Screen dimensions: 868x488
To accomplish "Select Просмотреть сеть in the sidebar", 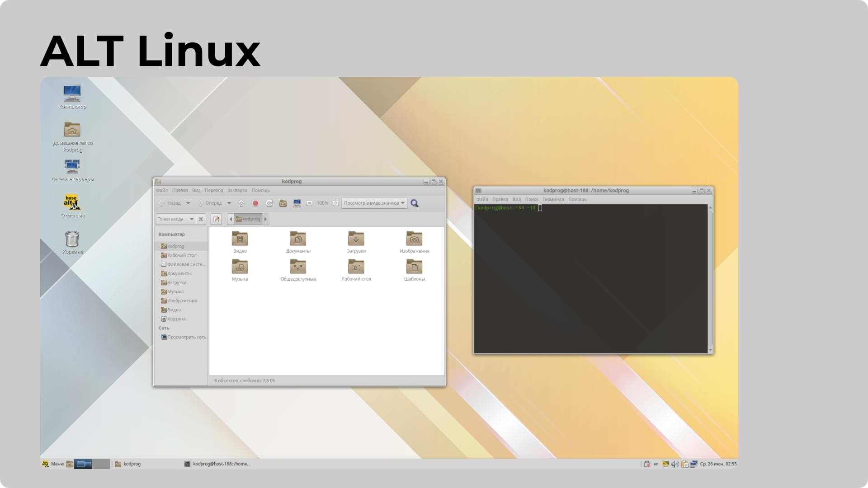I will pyautogui.click(x=181, y=337).
